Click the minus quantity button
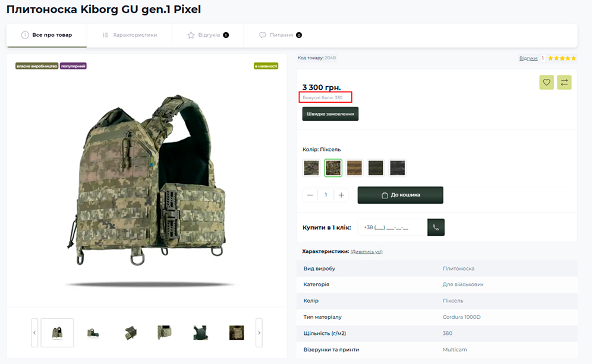This screenshot has height=364, width=592. 310,195
